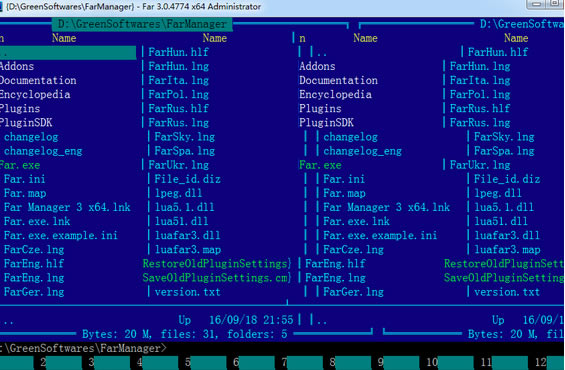Image resolution: width=565 pixels, height=370 pixels.
Task: Select Far.exe in the right panel
Action: click(320, 165)
